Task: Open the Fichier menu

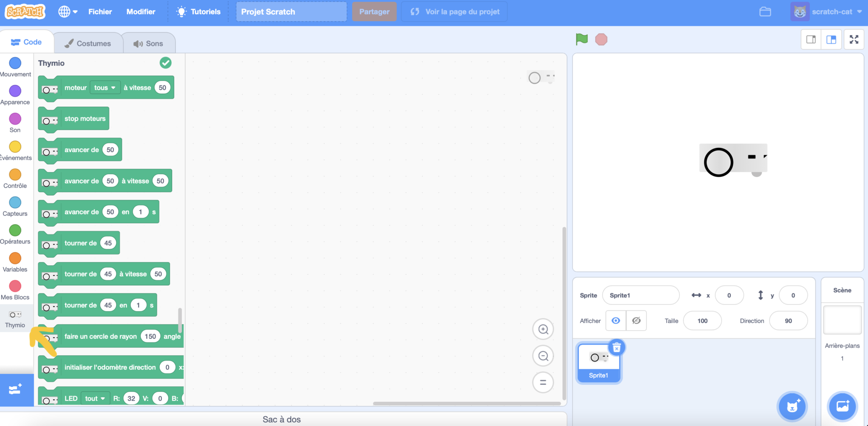Action: (100, 11)
